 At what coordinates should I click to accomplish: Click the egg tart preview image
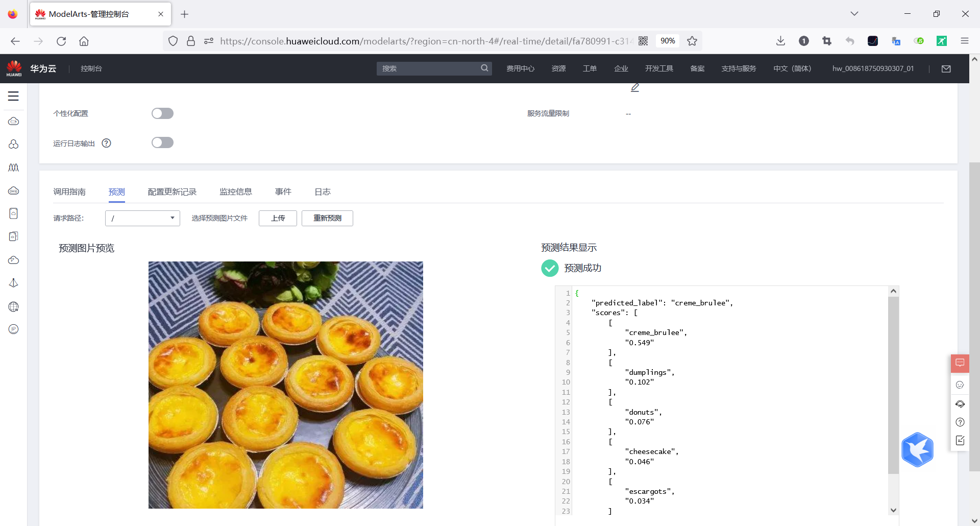[x=286, y=385]
